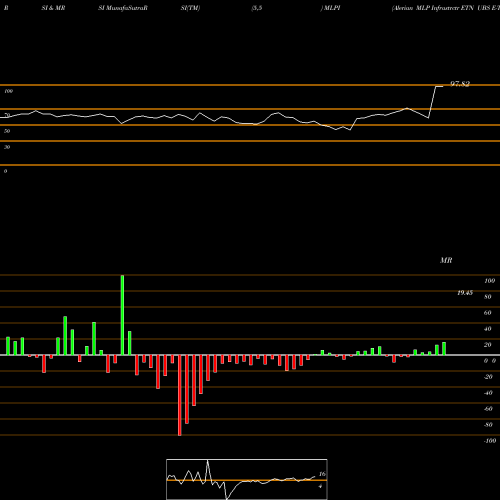
Task: Click the 100 label on left RSI axis
Action: (x=8, y=91)
